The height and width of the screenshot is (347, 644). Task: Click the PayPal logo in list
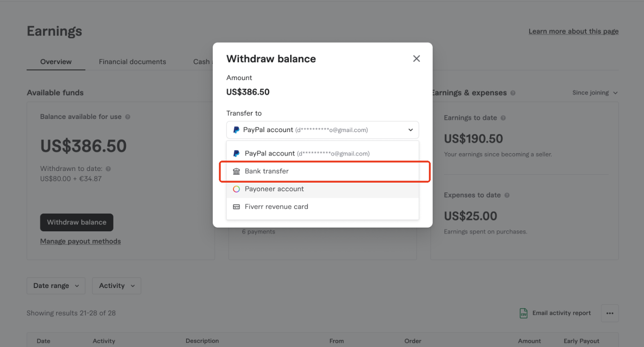237,154
